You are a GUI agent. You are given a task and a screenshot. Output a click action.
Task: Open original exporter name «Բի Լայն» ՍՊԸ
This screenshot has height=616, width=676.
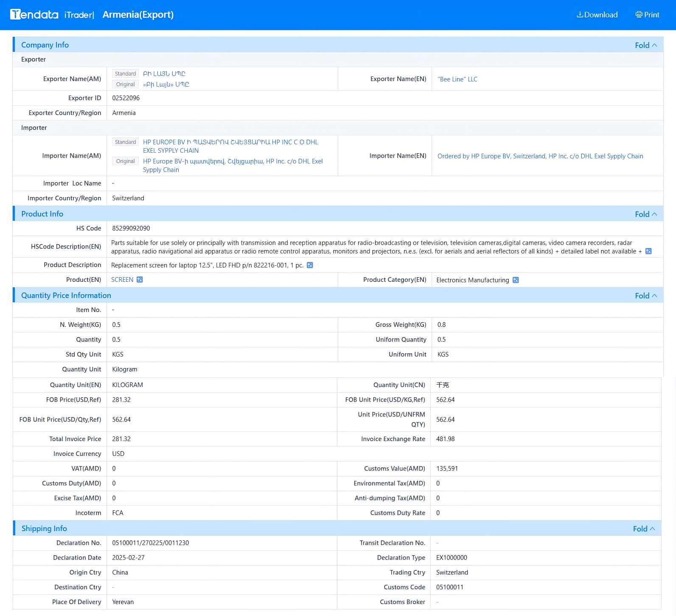(166, 84)
